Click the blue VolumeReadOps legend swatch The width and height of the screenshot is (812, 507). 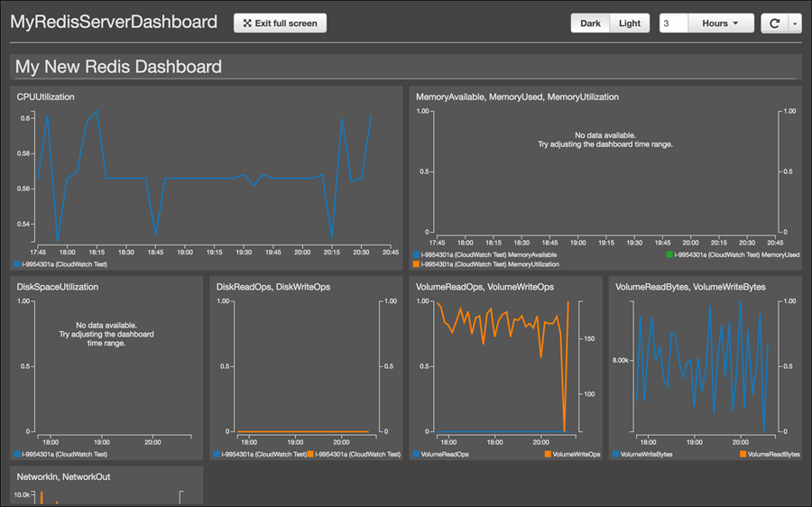point(416,455)
